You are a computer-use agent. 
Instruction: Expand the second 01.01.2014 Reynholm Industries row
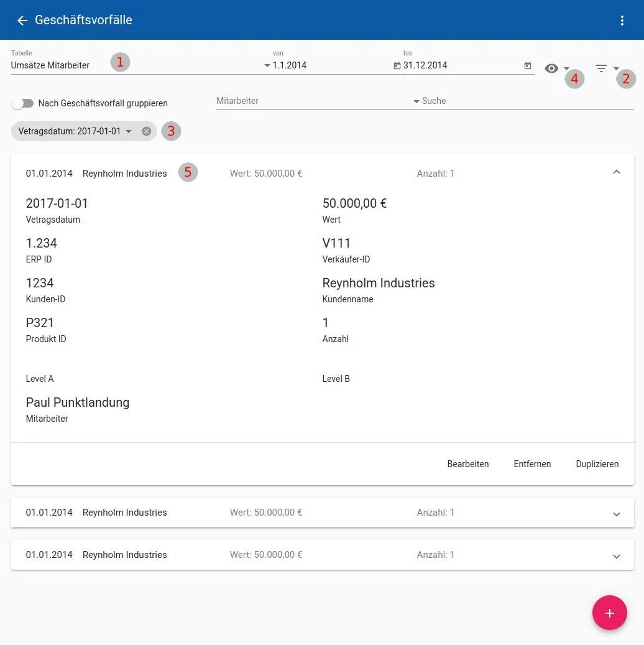tap(616, 514)
